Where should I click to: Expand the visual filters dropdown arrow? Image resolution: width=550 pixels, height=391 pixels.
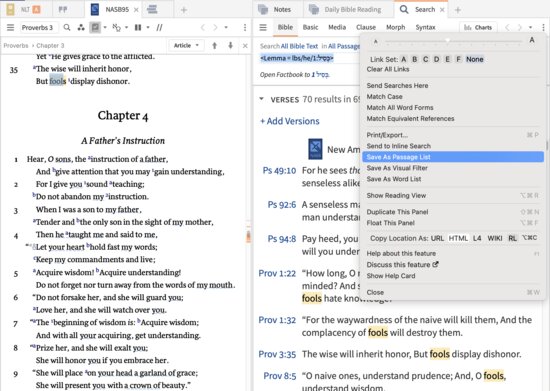105,27
